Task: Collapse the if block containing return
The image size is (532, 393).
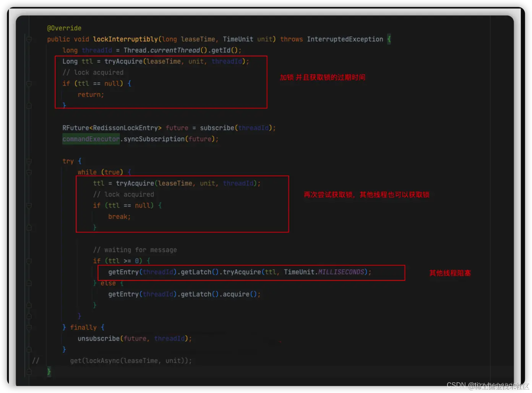Action: coord(29,83)
